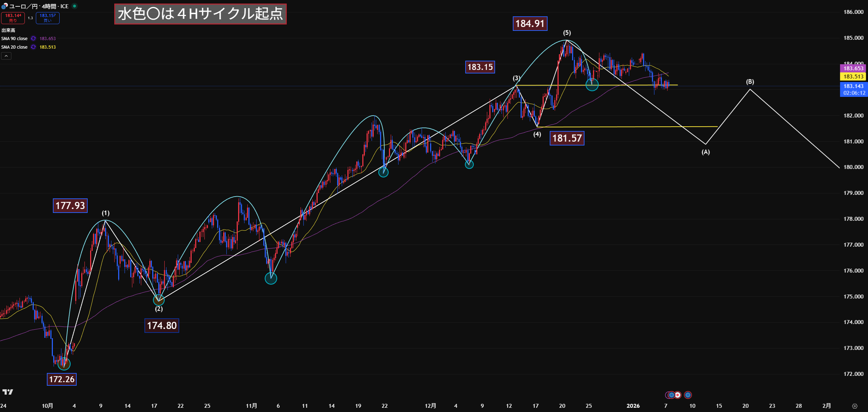Collapse the indicator legend with chevron
This screenshot has width=868, height=412.
6,56
